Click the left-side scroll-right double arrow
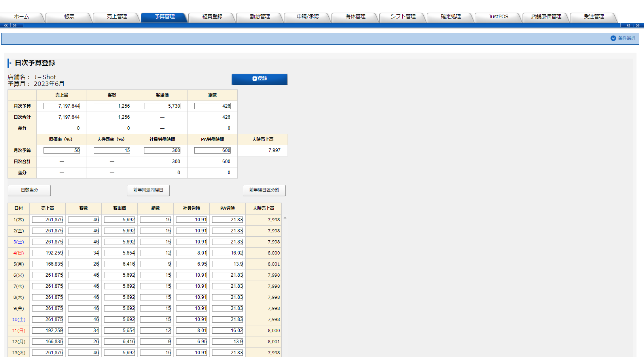This screenshot has height=359, width=644. [15, 25]
